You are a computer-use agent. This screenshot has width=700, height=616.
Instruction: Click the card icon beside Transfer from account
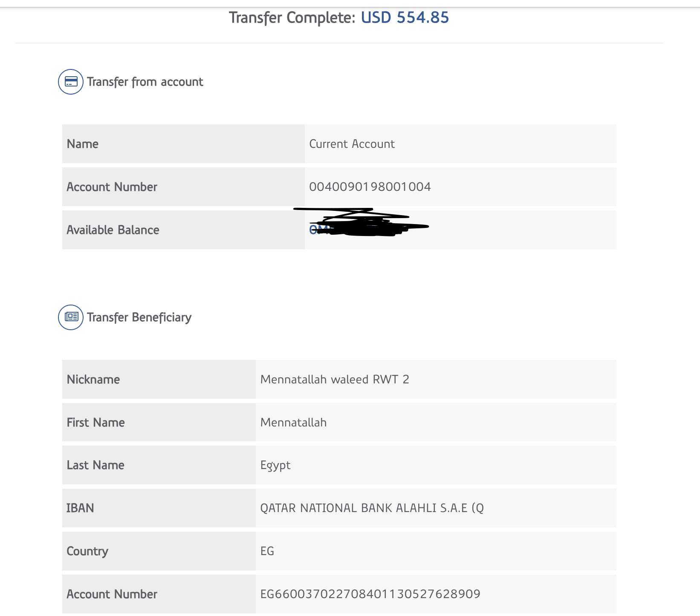71,82
